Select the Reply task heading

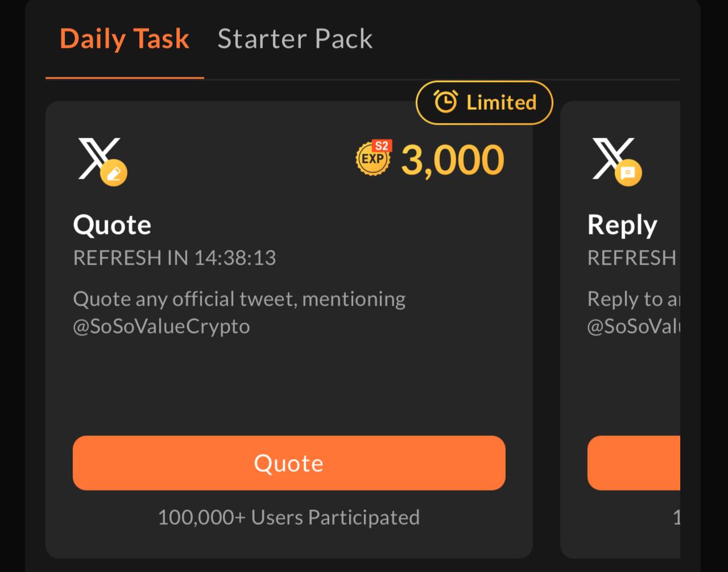pyautogui.click(x=622, y=225)
